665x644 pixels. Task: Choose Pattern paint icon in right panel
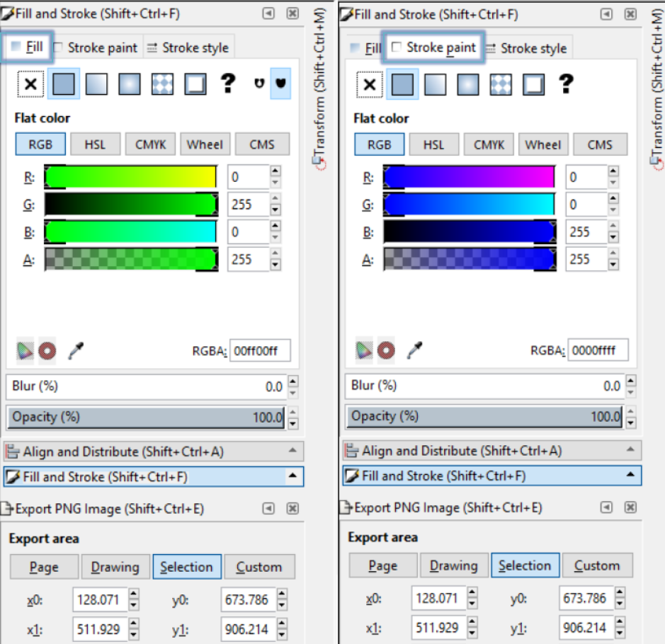click(x=501, y=85)
